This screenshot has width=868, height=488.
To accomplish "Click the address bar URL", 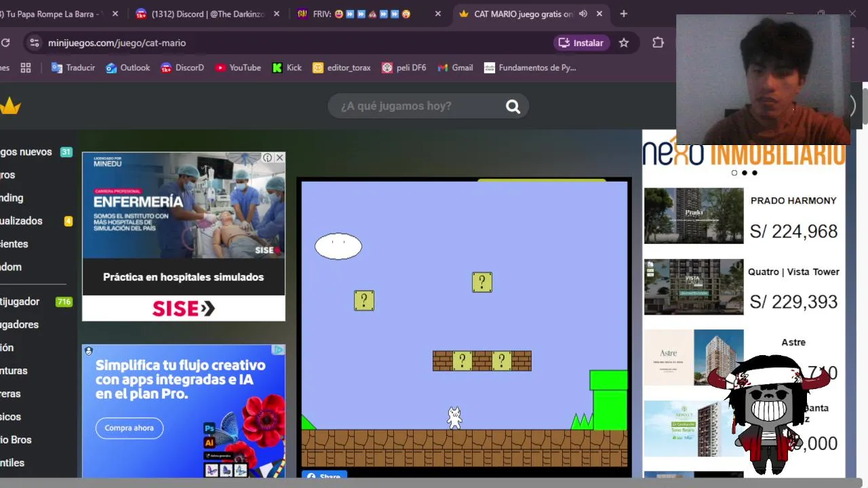I will click(x=117, y=43).
